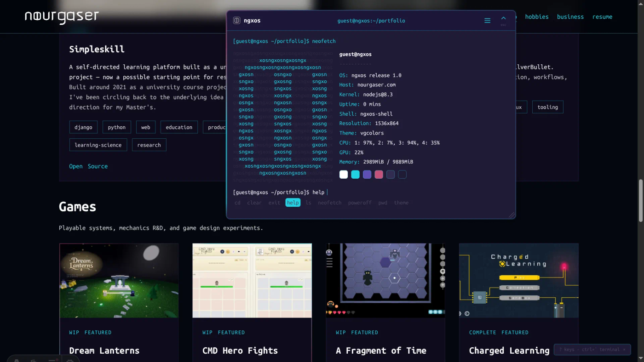Click the 'python' tag
The height and width of the screenshot is (362, 644).
pos(117,127)
